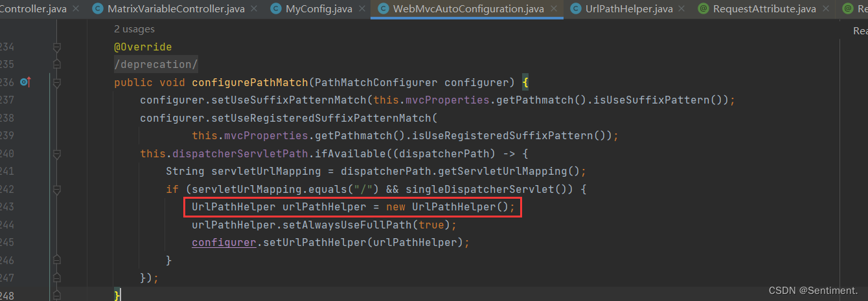Click fold end marker at line 248
Screen dimensions: 868x301
(x=57, y=295)
